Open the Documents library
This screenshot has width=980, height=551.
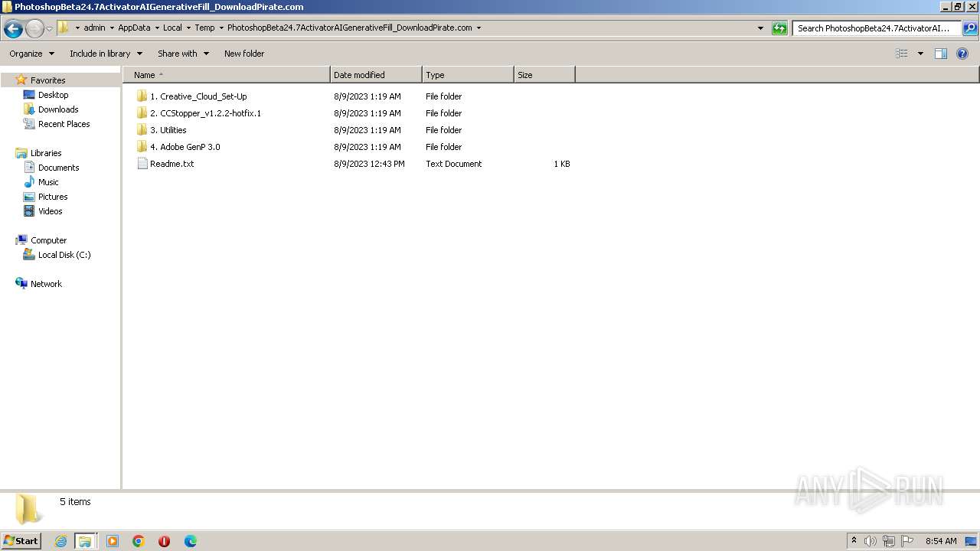pos(58,168)
